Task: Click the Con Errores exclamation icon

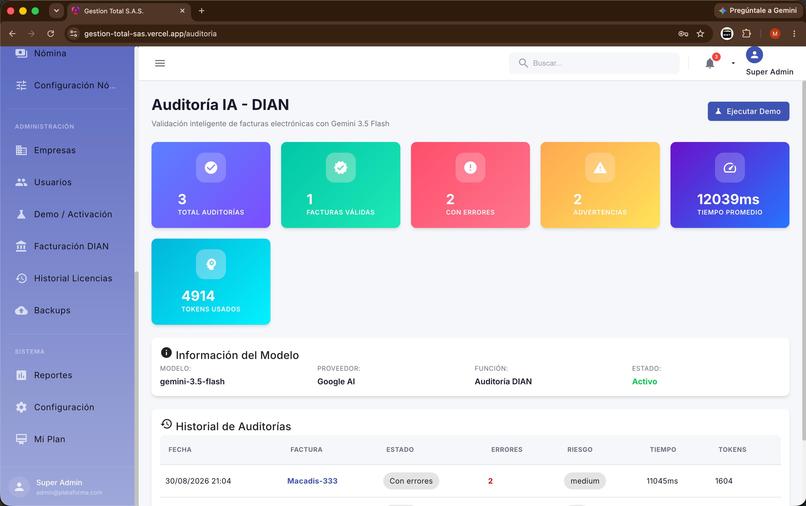Action: tap(470, 168)
